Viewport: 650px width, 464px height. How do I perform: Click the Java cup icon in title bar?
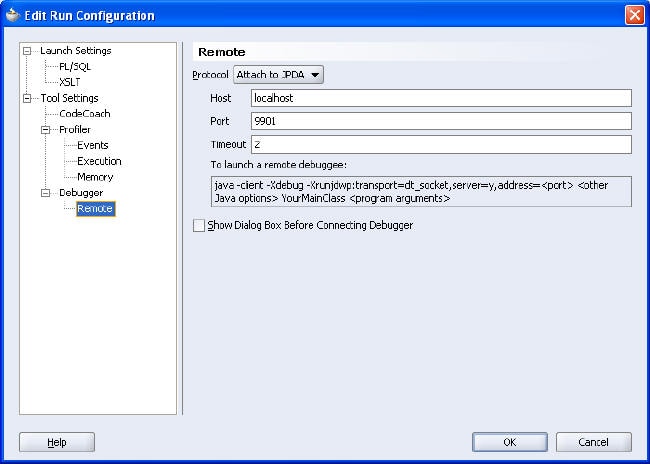[x=13, y=15]
